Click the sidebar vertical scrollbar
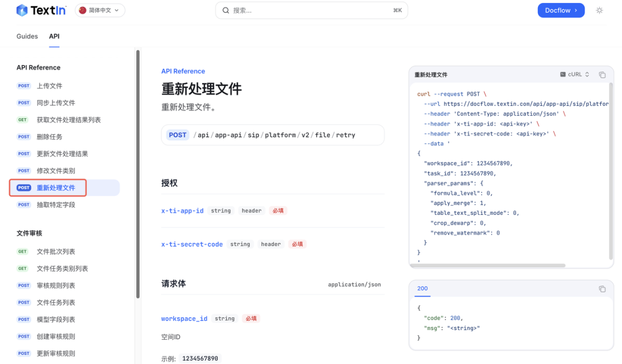The height and width of the screenshot is (364, 622). coord(138,173)
